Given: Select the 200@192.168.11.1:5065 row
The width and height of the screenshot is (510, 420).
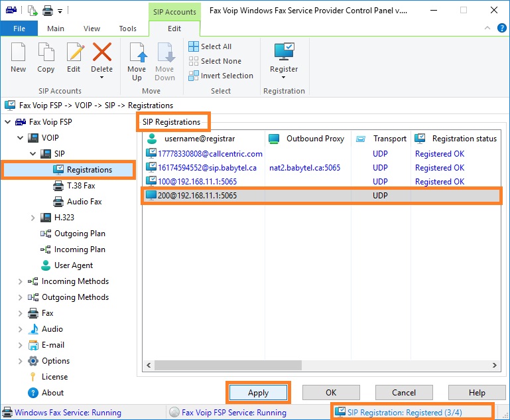Looking at the screenshot, I should 321,196.
